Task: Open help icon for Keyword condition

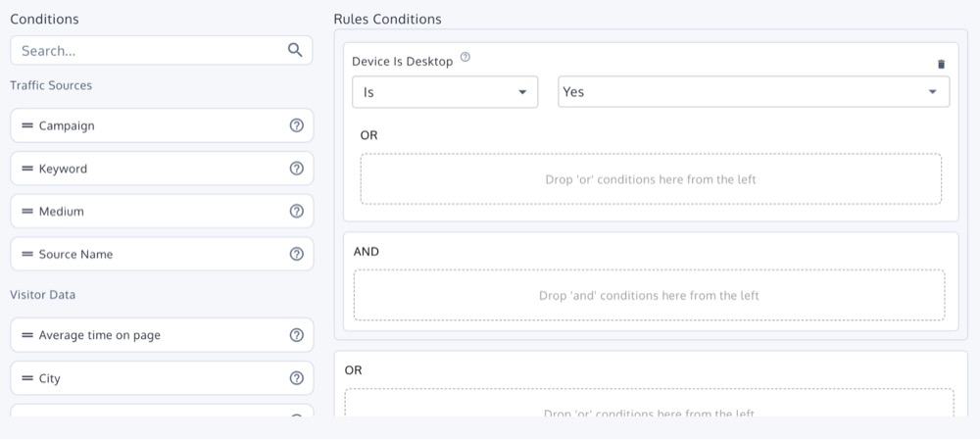Action: pos(297,169)
